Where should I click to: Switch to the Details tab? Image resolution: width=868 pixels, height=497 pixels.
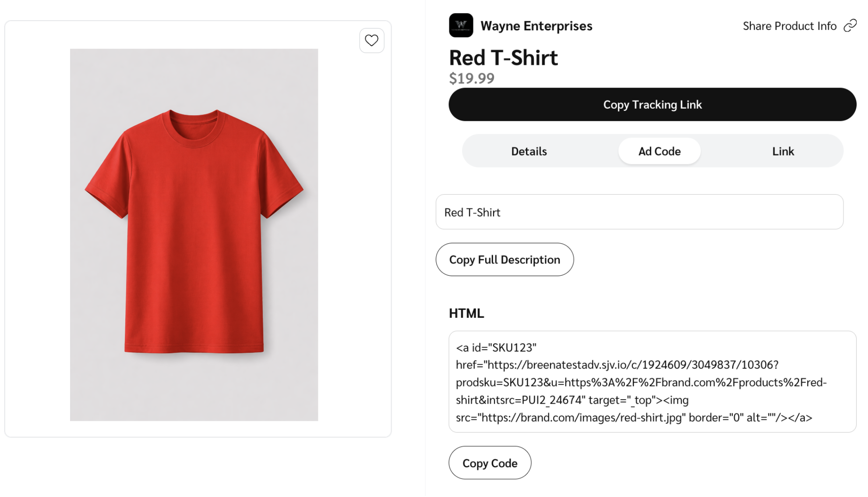[529, 152]
